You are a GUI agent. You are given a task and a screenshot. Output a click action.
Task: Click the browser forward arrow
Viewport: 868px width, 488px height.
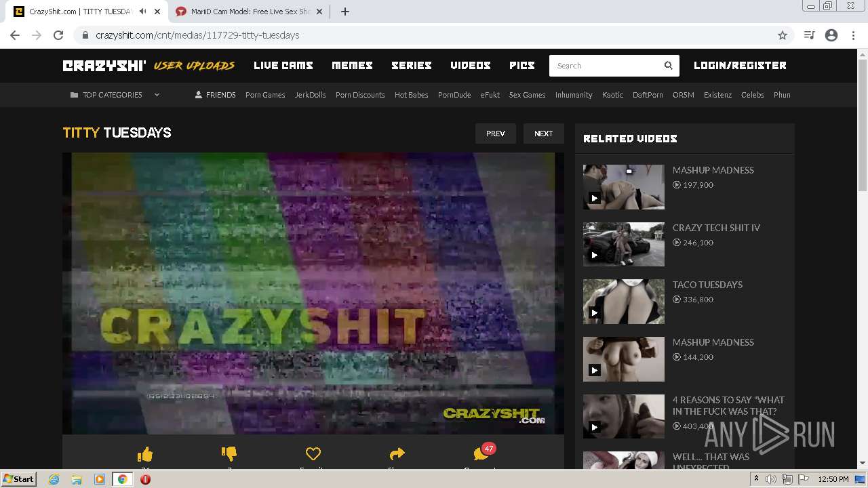click(x=37, y=35)
